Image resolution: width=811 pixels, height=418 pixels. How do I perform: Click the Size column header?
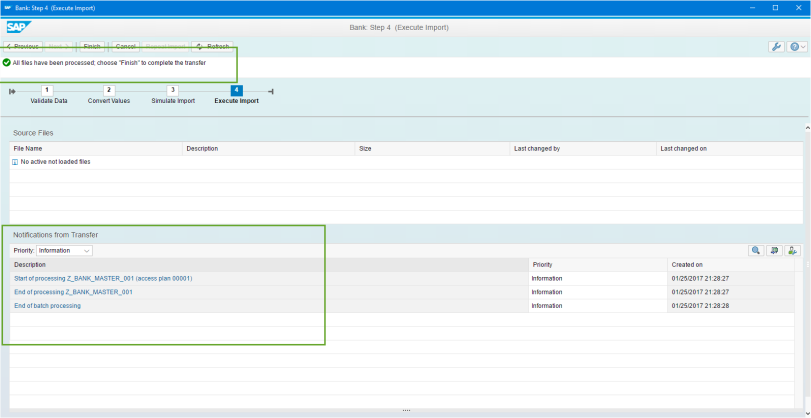coord(432,148)
